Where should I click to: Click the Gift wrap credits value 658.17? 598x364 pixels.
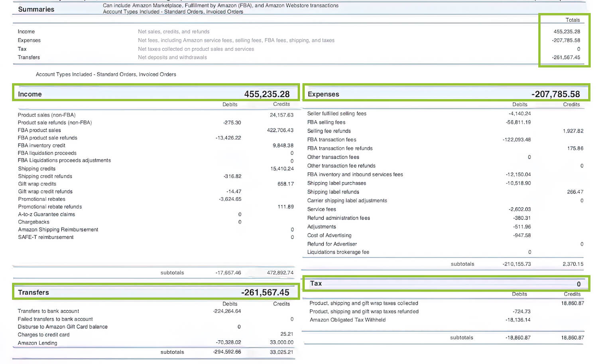coord(286,184)
